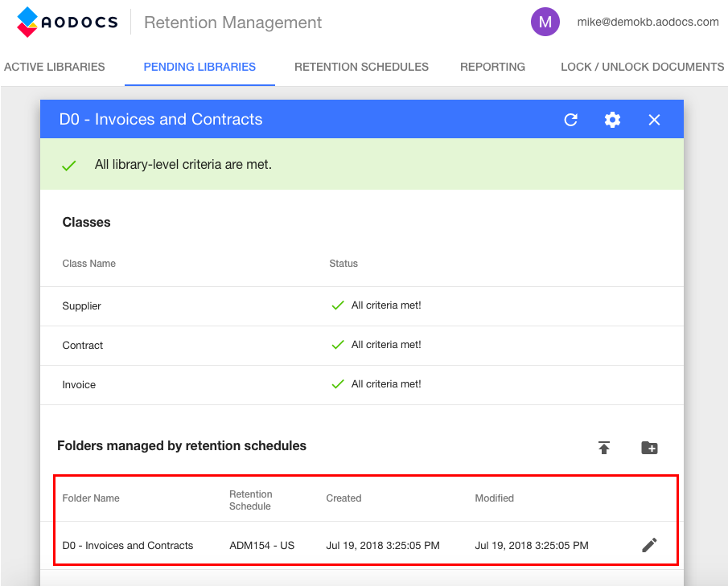Viewport: 728px width, 586px height.
Task: Click the green checkmark next to Supplier
Action: click(x=337, y=305)
